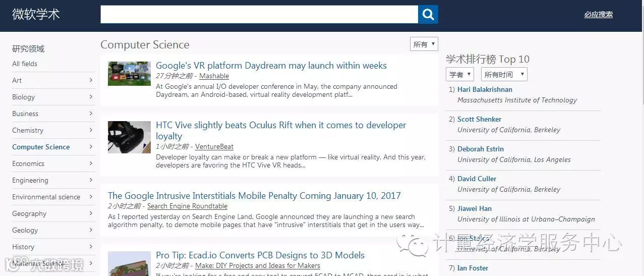This screenshot has width=644, height=276.
Task: Select the Biology research field
Action: [x=24, y=97]
